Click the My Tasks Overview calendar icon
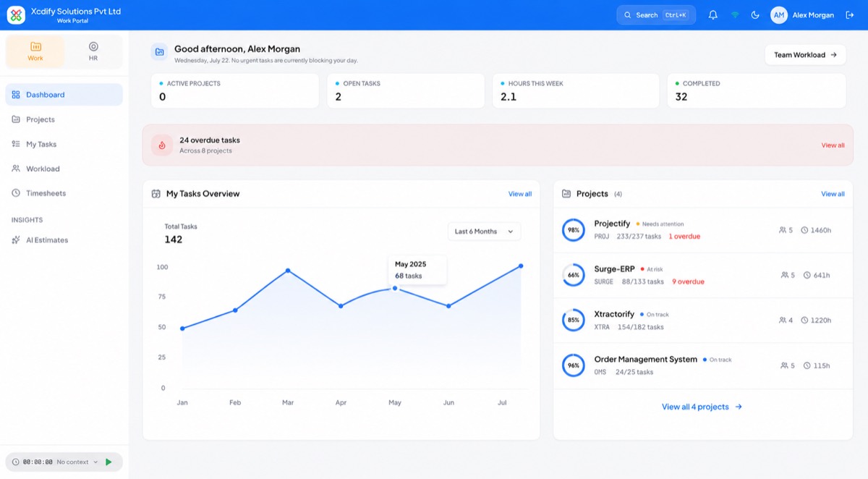The width and height of the screenshot is (868, 479). 156,194
